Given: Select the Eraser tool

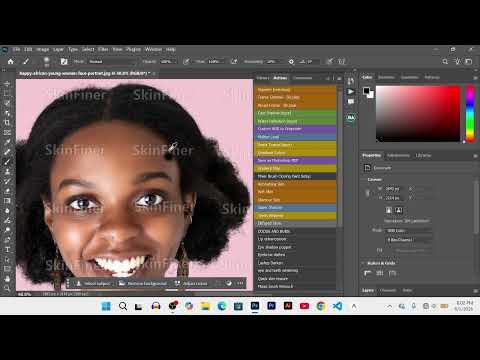Looking at the screenshot, I should (7, 191).
